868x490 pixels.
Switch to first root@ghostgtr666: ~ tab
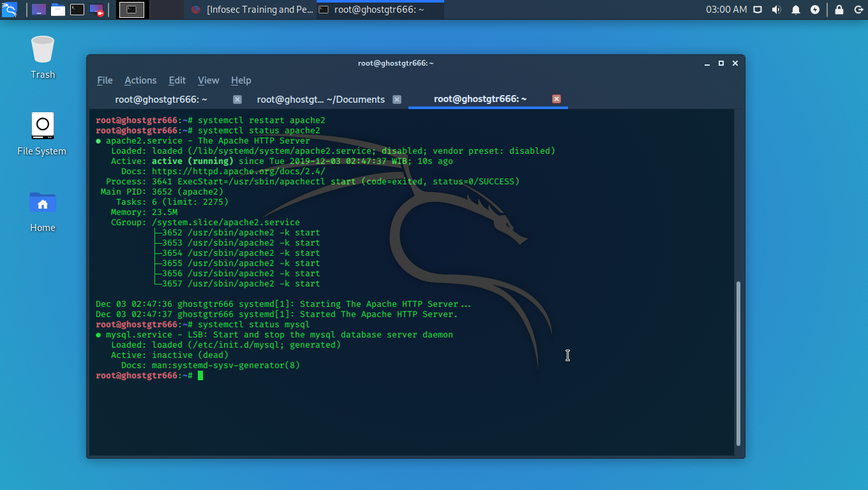click(x=161, y=99)
